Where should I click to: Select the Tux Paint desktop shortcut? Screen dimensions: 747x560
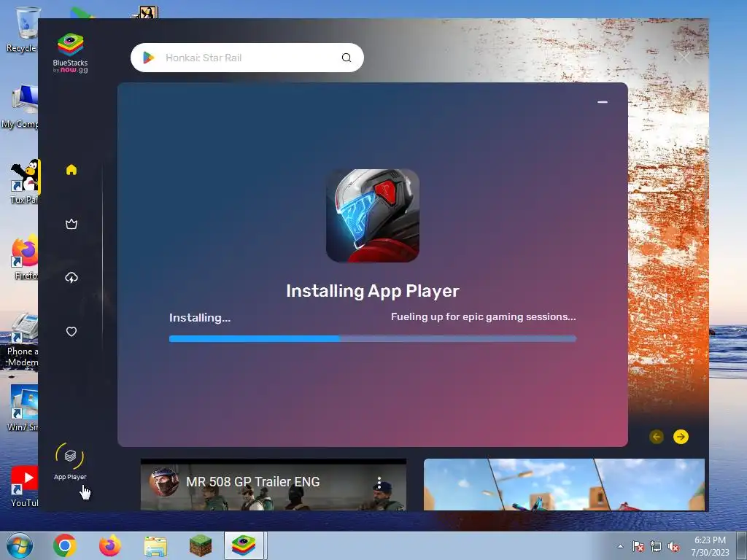pos(24,182)
